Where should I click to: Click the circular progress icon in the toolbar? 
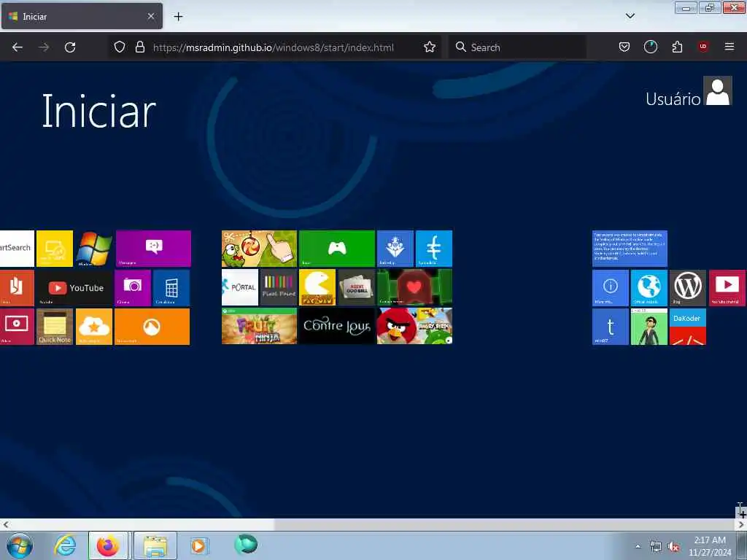(650, 47)
